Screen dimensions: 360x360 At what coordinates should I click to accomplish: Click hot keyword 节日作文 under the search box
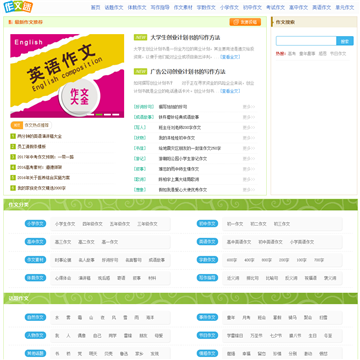tap(338, 53)
